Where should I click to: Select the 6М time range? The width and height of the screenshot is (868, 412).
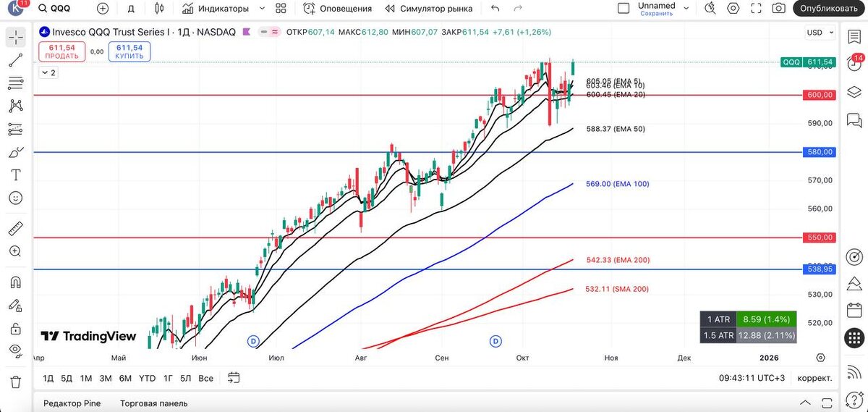(125, 378)
